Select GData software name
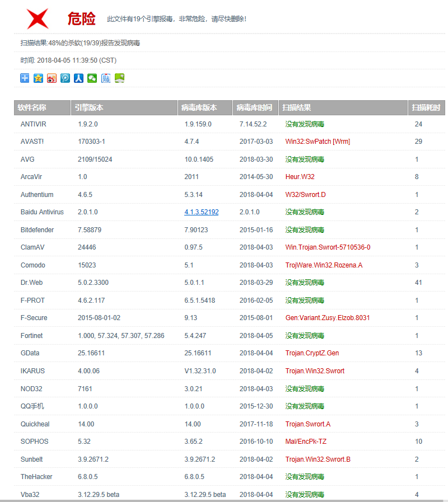448x502 pixels. click(30, 353)
